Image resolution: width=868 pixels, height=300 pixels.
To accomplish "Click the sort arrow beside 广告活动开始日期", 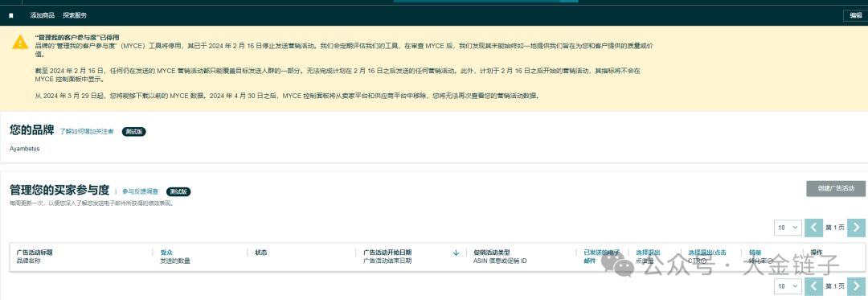I will [457, 253].
